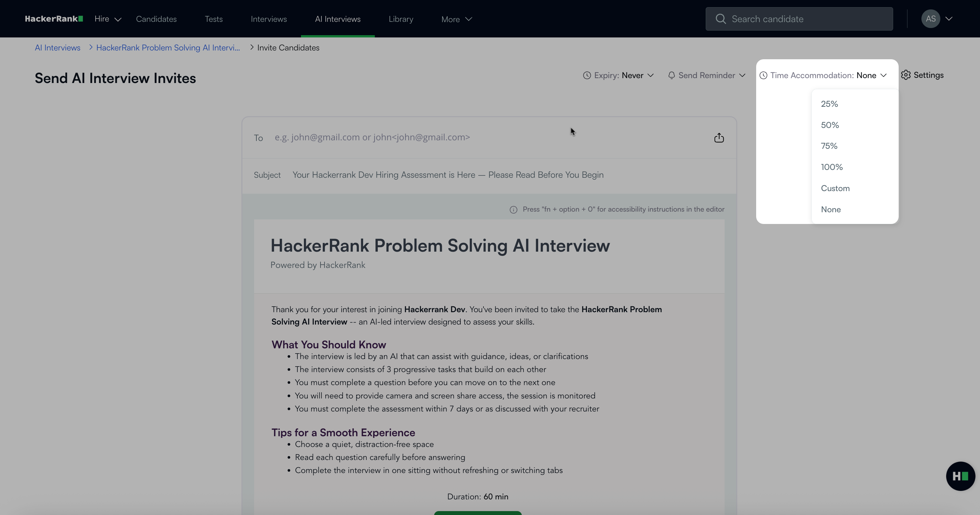Click the email title HackerRank Problem Solving AI Interview

coord(440,245)
